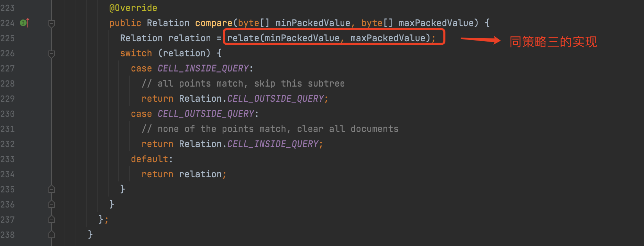Click the red arrow pointing to annotation
The width and height of the screenshot is (644, 246).
pos(480,40)
